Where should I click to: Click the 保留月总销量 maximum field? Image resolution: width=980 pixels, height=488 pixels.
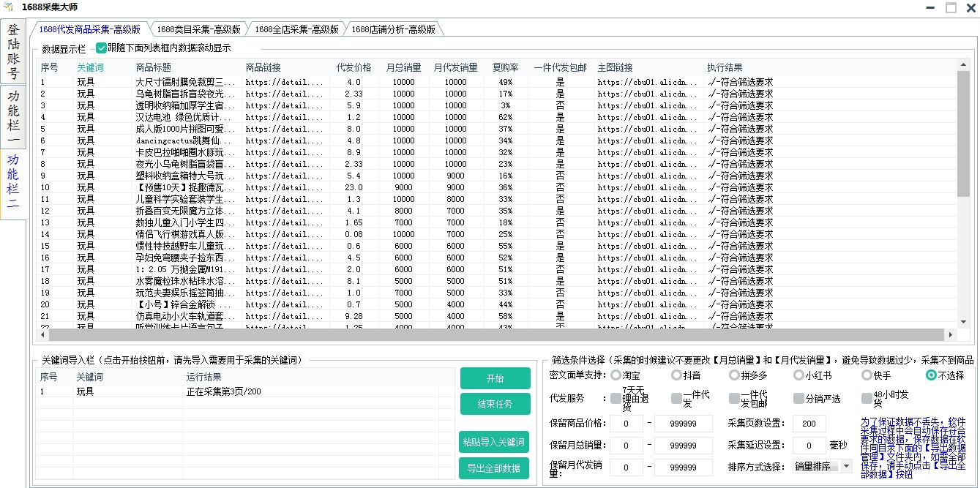pos(683,445)
